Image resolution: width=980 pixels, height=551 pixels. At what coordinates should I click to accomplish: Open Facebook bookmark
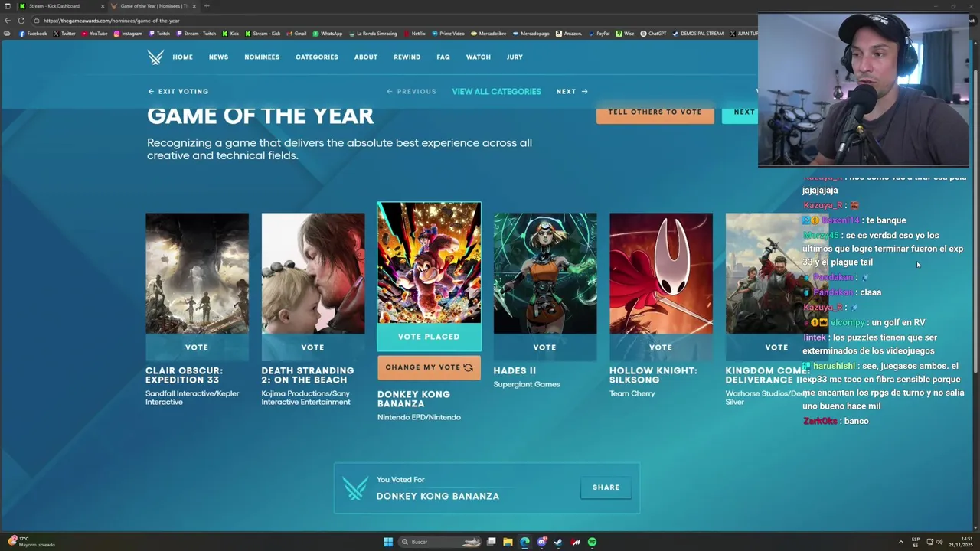pos(33,34)
